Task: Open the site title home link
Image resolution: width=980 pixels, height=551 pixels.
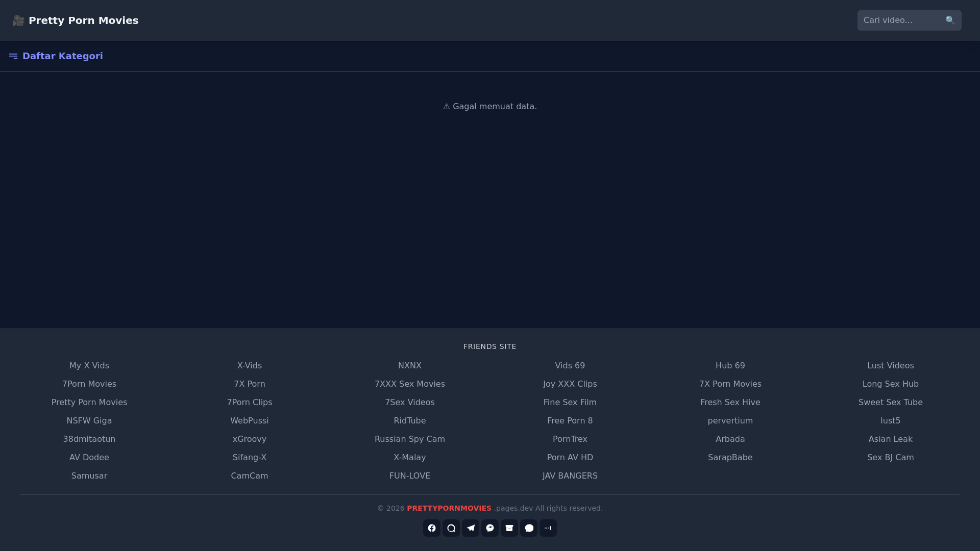Action: [x=76, y=20]
